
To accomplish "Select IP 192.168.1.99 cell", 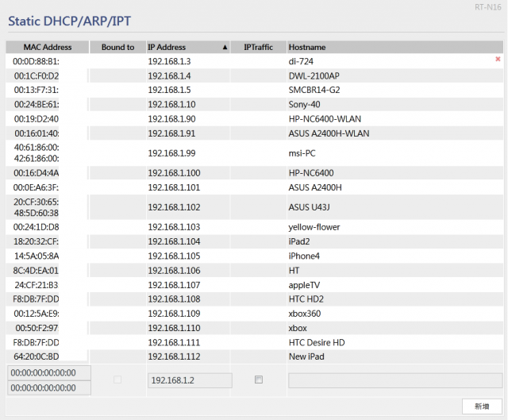I will 171,153.
